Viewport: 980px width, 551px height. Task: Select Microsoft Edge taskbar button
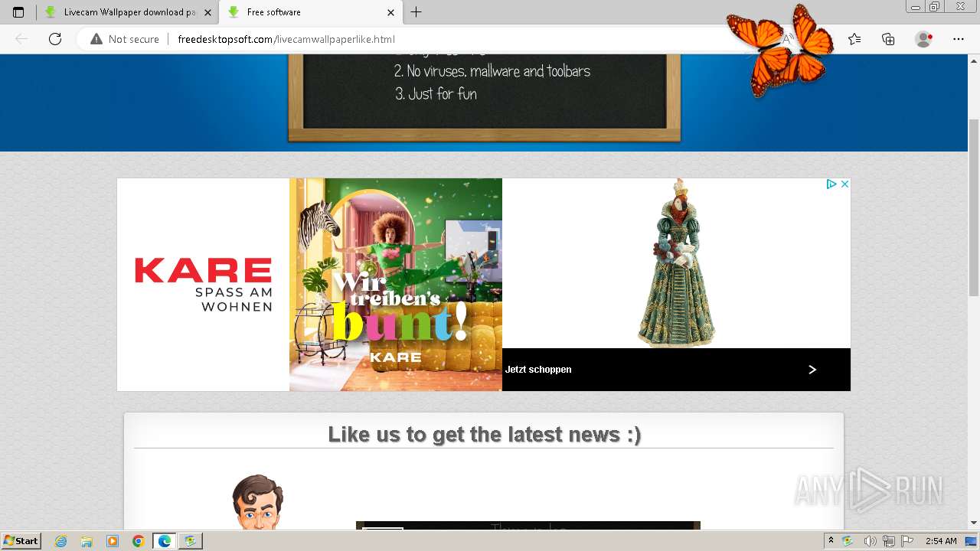[x=165, y=541]
